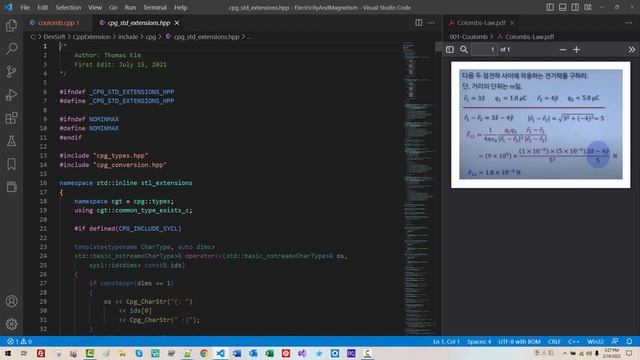Place cursor on line 16 namespace declaration
Screen dimensions: 640x360
pyautogui.click(x=126, y=183)
